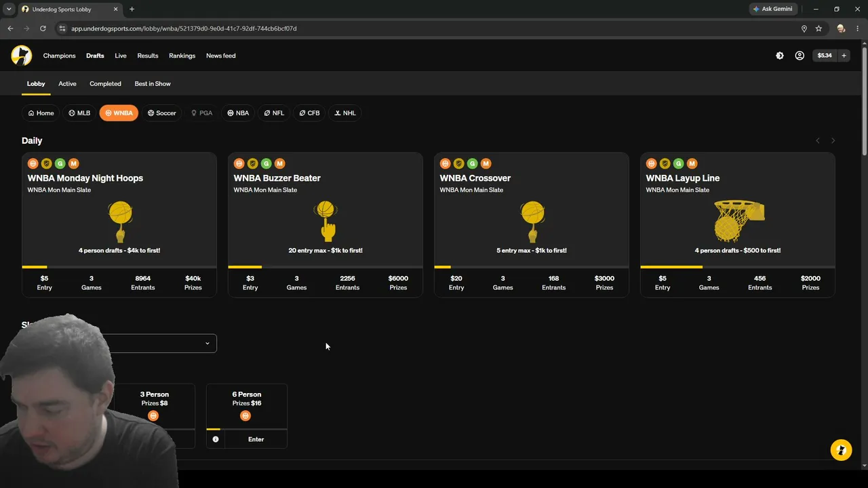Switch to the Lobby tab
Viewport: 868px width, 488px height.
[x=36, y=83]
